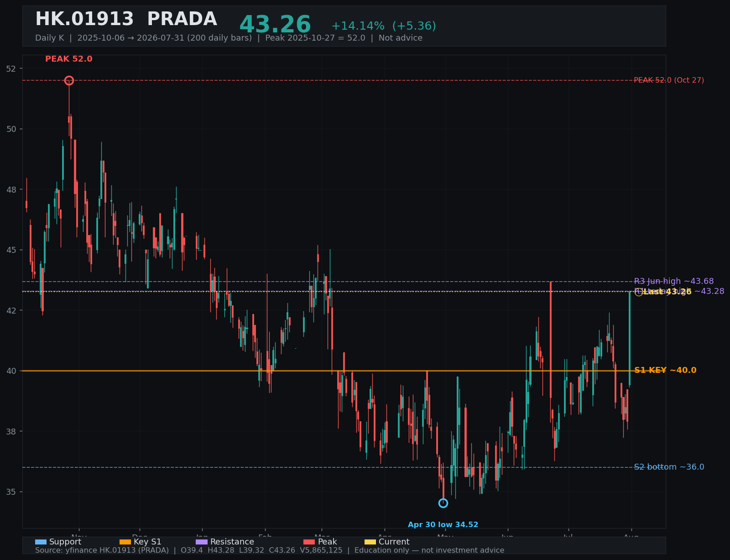Select the O39.4 open value in the footer

click(x=192, y=550)
